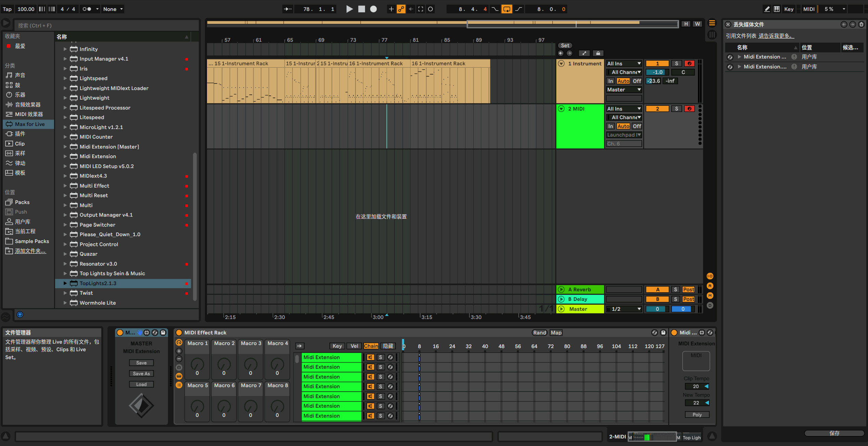Click the Play button in transport

[x=349, y=9]
